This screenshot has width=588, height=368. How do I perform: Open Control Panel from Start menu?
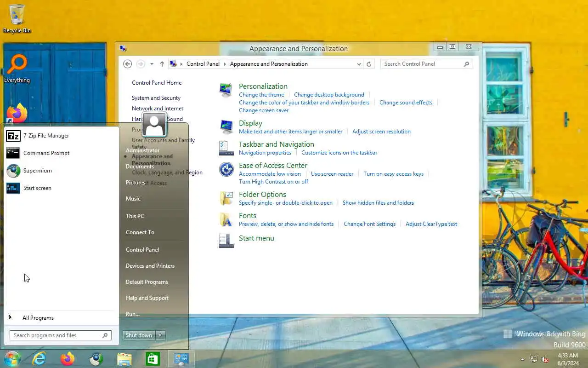click(142, 250)
